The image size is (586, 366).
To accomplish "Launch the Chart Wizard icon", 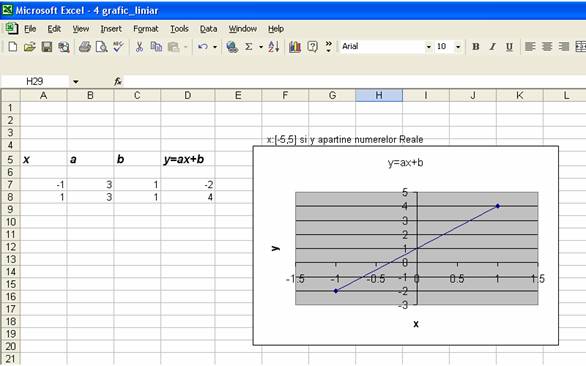I will (x=295, y=47).
